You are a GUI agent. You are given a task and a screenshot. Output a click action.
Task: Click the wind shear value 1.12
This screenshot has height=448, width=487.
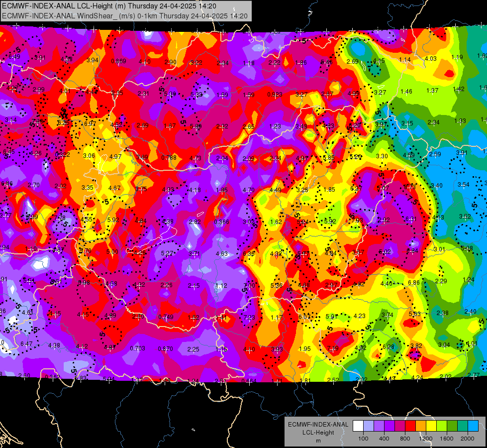[221, 285]
